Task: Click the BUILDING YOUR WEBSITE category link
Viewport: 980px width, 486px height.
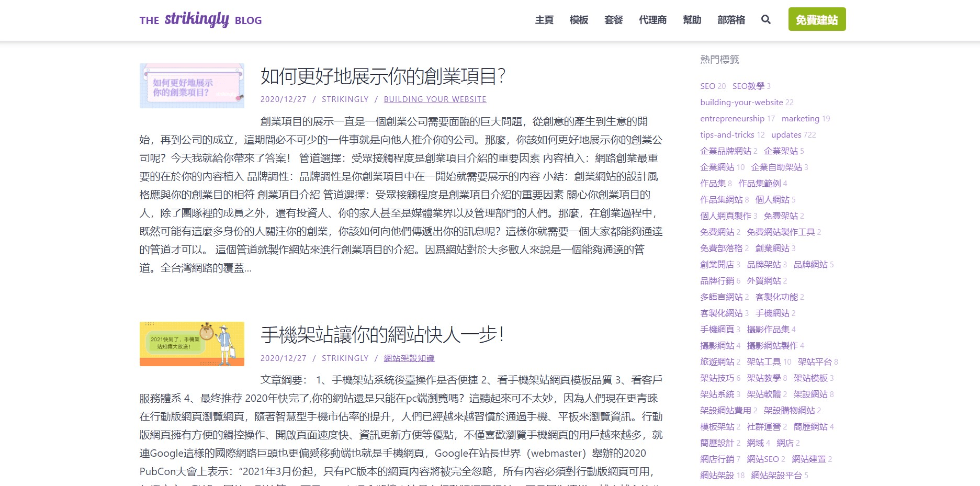Action: pos(435,99)
